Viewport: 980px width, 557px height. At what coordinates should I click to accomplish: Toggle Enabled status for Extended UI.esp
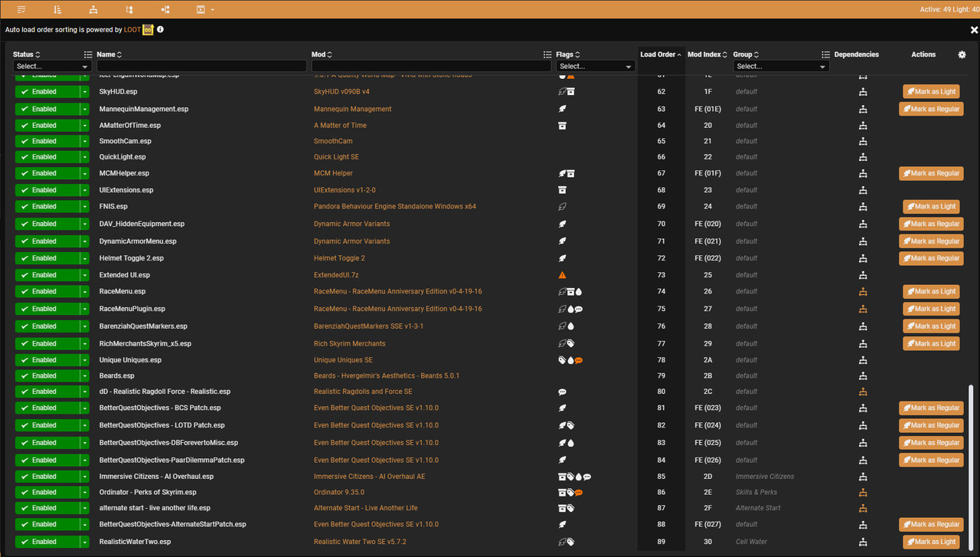point(47,275)
